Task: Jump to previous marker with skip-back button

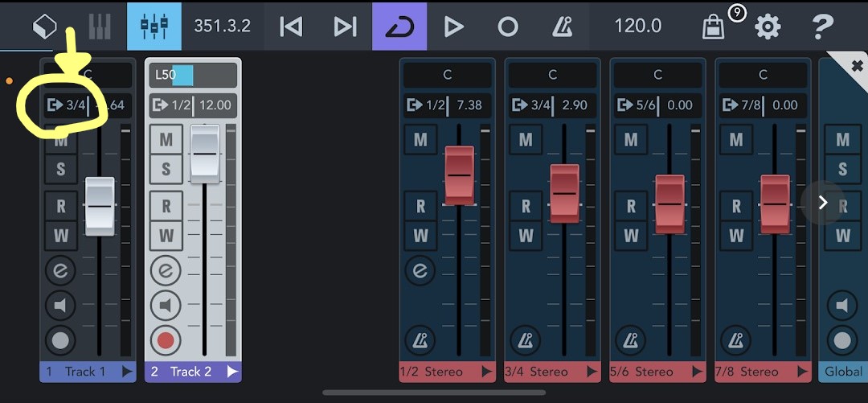Action: (x=291, y=26)
